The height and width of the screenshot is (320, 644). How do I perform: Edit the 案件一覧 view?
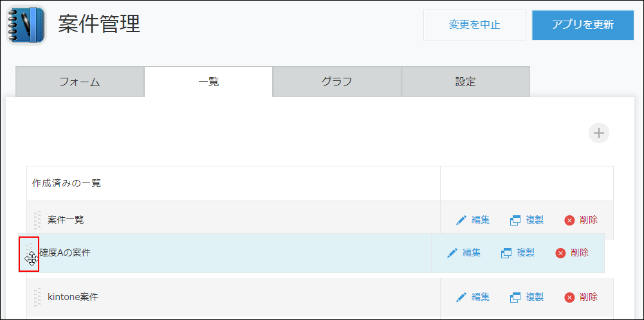473,220
